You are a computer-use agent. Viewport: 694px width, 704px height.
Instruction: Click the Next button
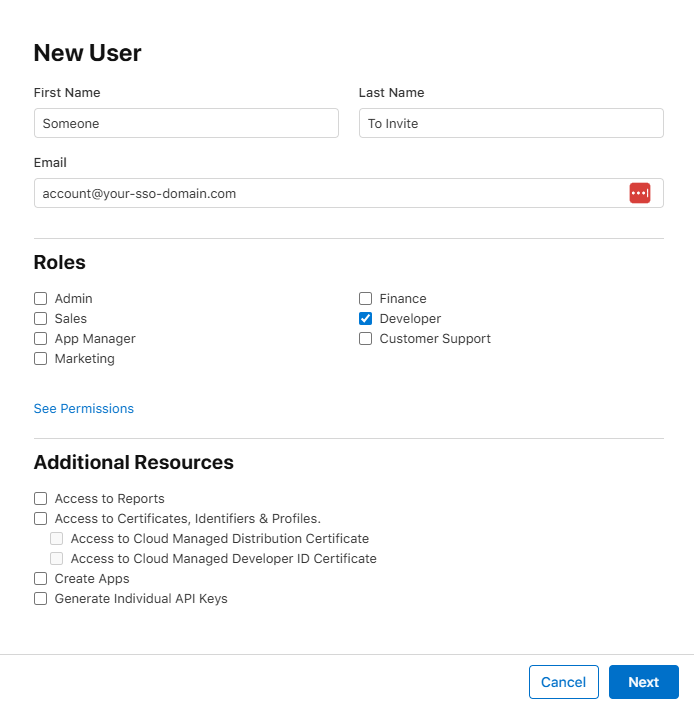[x=643, y=682]
